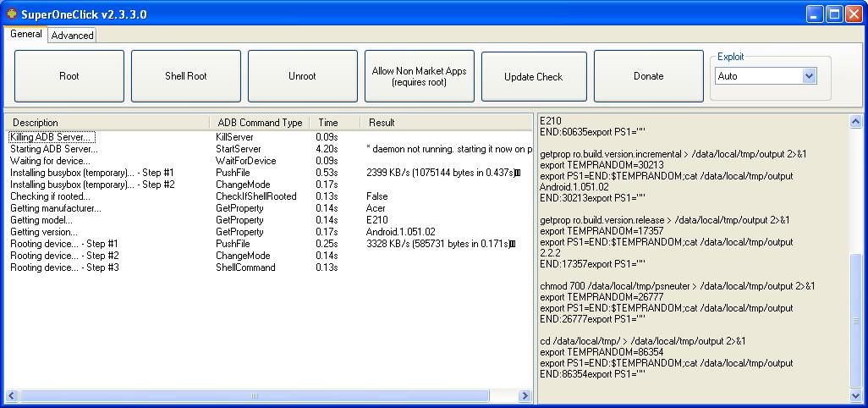
Task: Click the list's left horizontal scroll arrow
Action: click(12, 396)
